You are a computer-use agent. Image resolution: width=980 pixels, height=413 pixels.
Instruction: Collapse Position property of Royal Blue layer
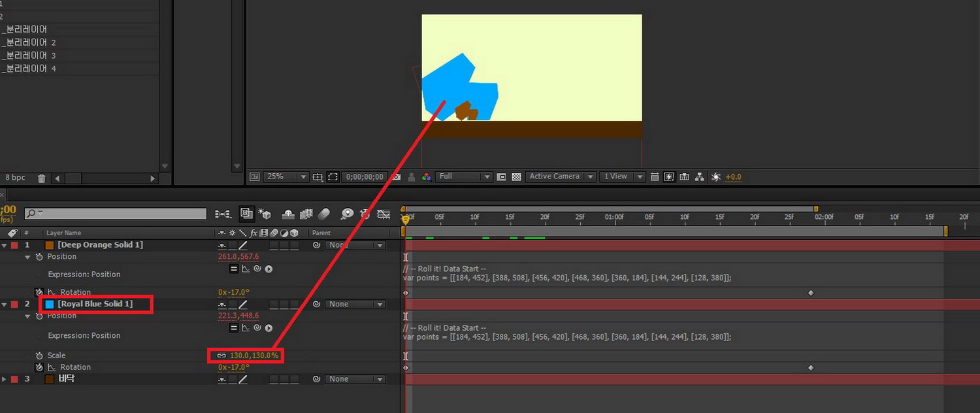(x=27, y=316)
